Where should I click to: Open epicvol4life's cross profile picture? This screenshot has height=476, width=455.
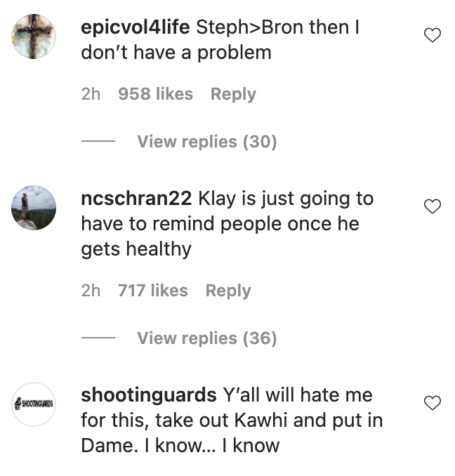coord(34,36)
